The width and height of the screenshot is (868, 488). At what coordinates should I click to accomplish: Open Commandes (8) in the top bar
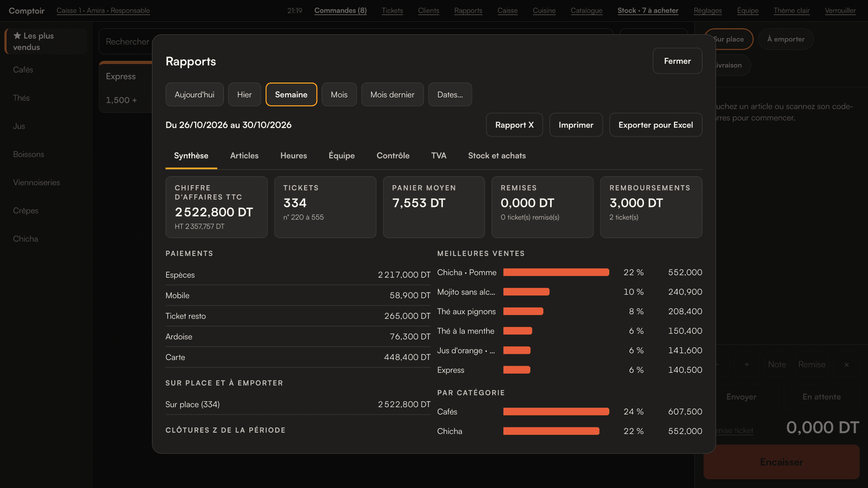pyautogui.click(x=340, y=10)
